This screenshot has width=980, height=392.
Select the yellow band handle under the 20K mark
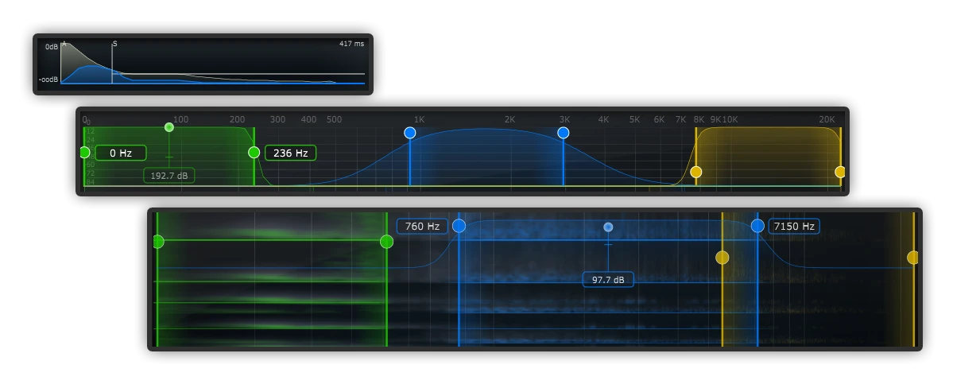[x=840, y=172]
